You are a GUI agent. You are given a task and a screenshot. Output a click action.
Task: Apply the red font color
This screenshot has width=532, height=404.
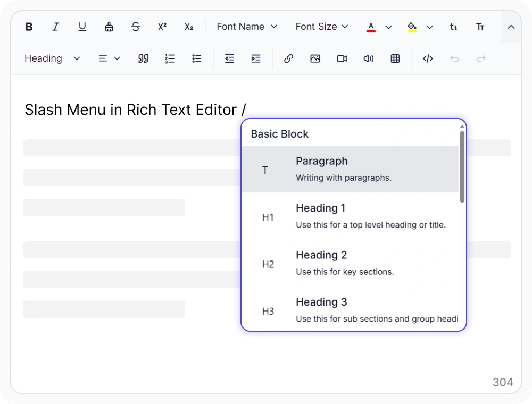(x=371, y=27)
